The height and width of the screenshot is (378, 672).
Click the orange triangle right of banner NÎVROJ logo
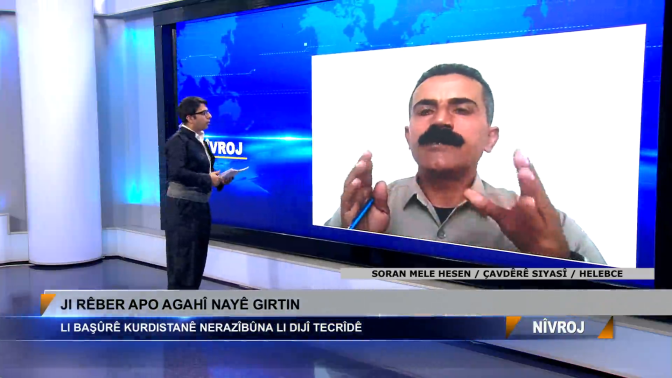coord(606,328)
